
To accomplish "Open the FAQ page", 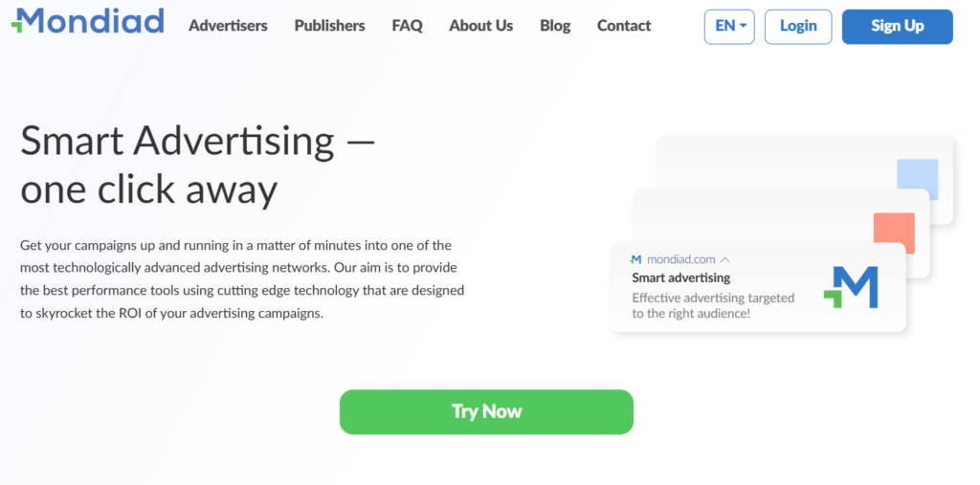I will click(x=407, y=26).
